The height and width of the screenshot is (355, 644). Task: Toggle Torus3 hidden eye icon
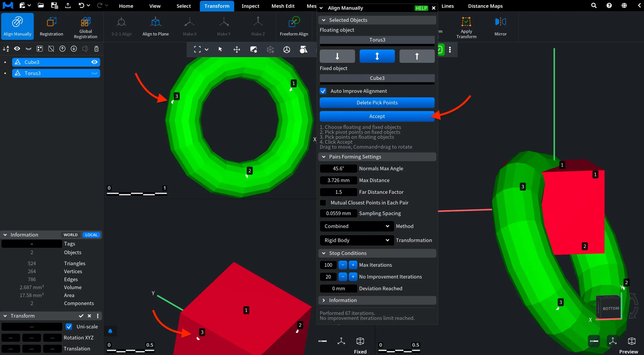click(x=94, y=73)
